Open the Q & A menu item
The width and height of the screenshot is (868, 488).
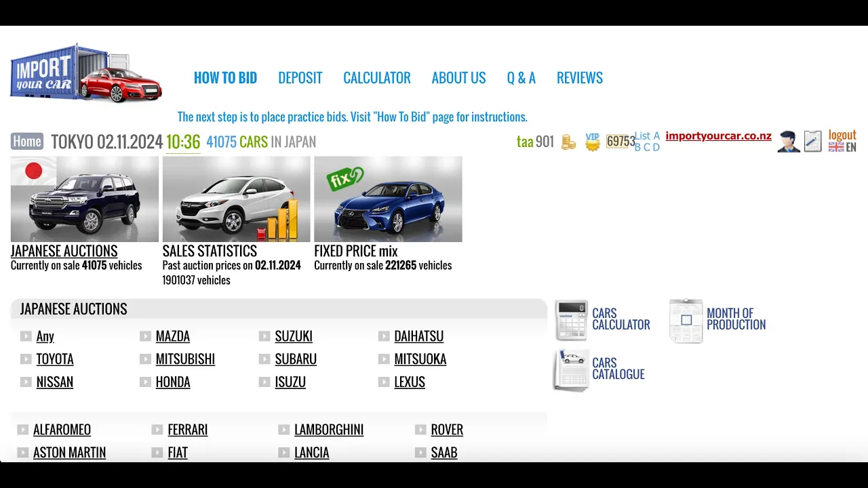pos(521,78)
